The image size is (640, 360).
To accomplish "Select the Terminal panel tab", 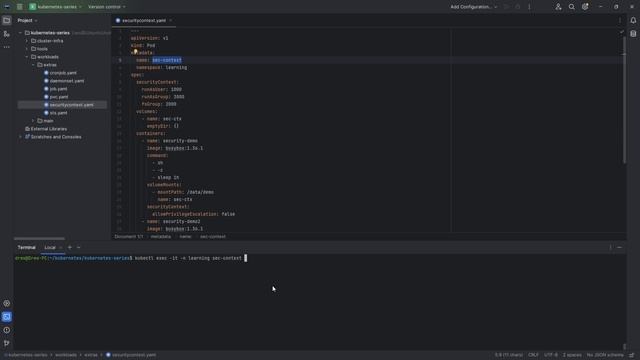I will tap(27, 247).
